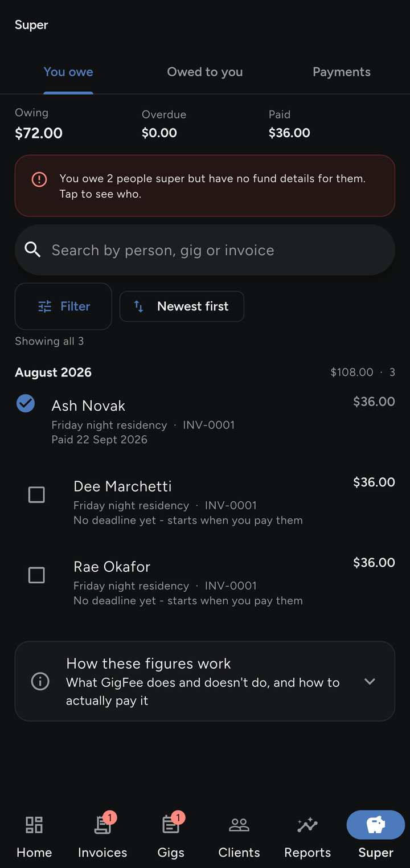Tap the warning icon in missing fund alert
This screenshot has width=410, height=868.
pos(39,179)
